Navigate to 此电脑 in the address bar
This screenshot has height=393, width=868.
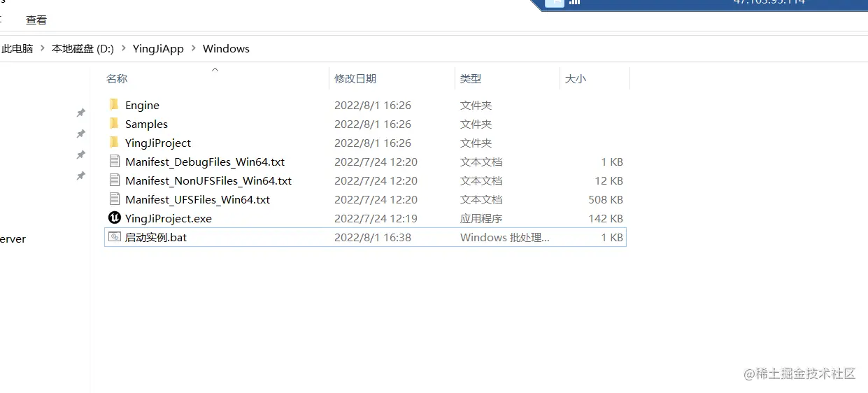(17, 49)
